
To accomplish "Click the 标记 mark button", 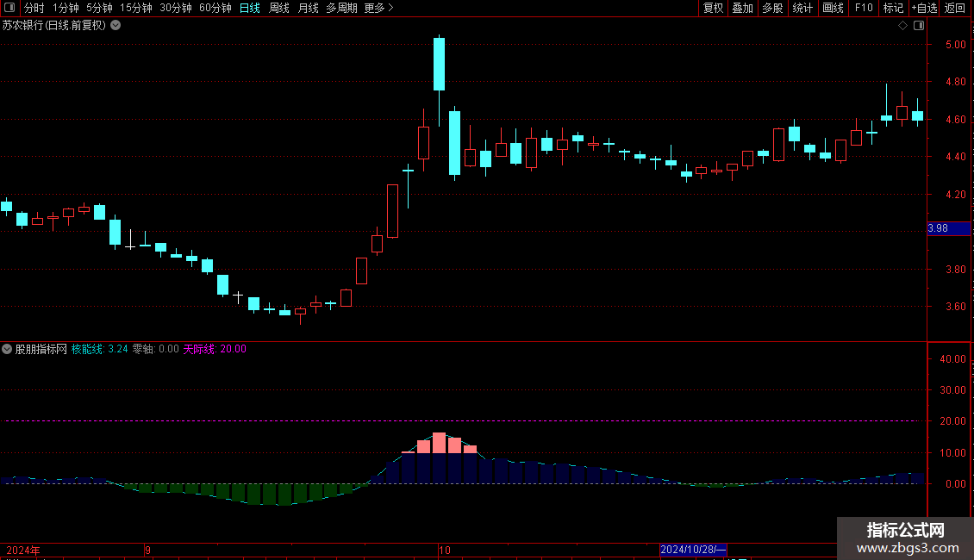I will pos(893,8).
